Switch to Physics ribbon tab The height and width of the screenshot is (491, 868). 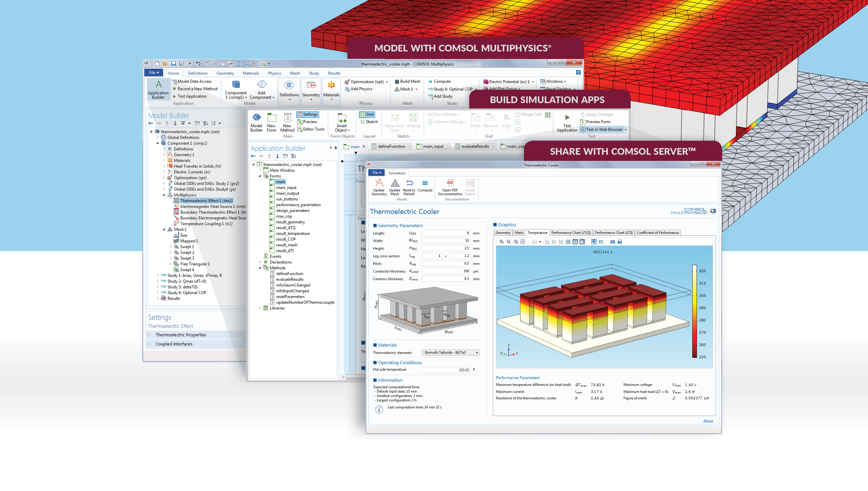pyautogui.click(x=274, y=73)
